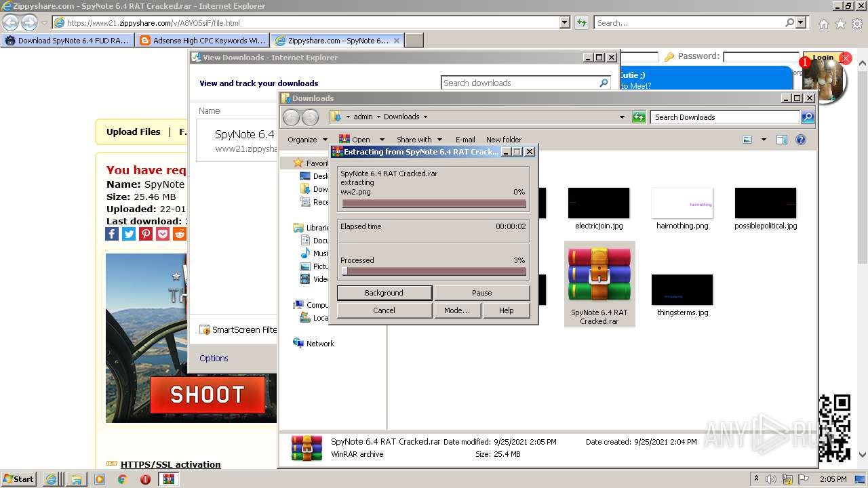Open the Start menu
Image resolution: width=868 pixels, height=488 pixels.
point(19,479)
